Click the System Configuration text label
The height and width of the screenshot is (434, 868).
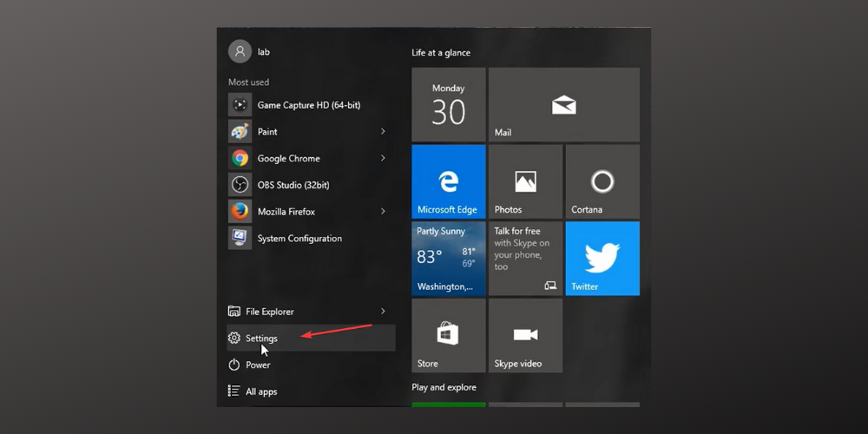(299, 239)
